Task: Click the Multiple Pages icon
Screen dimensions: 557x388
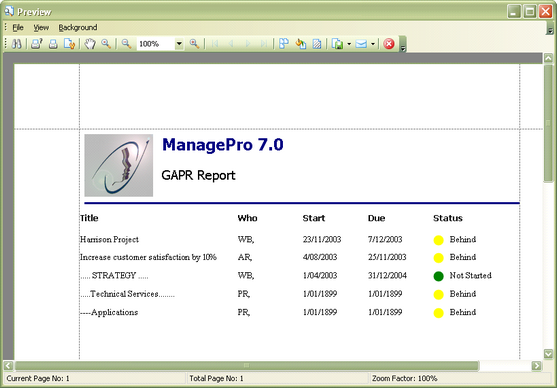Action: tap(283, 44)
